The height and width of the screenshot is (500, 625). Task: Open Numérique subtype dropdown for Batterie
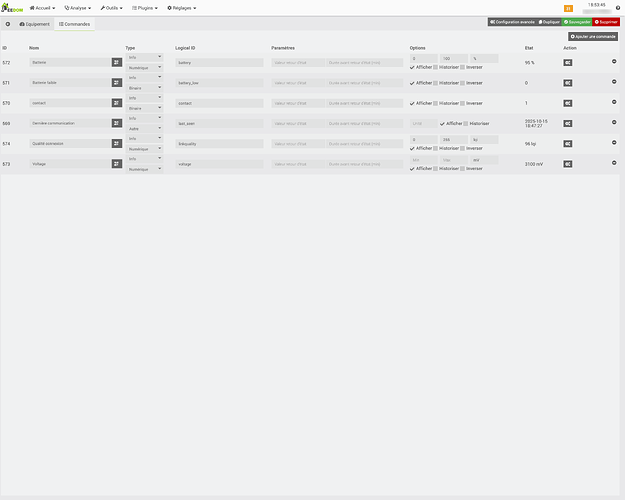coord(144,68)
